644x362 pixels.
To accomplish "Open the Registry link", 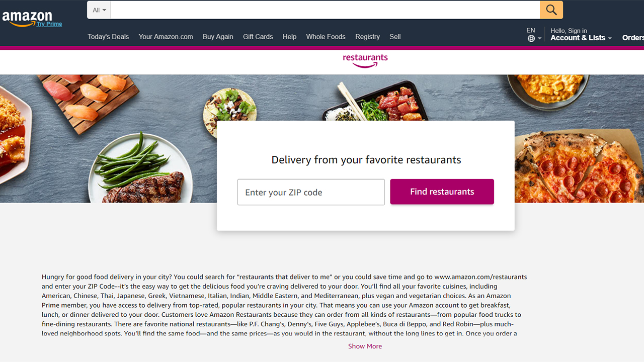I will [367, 37].
